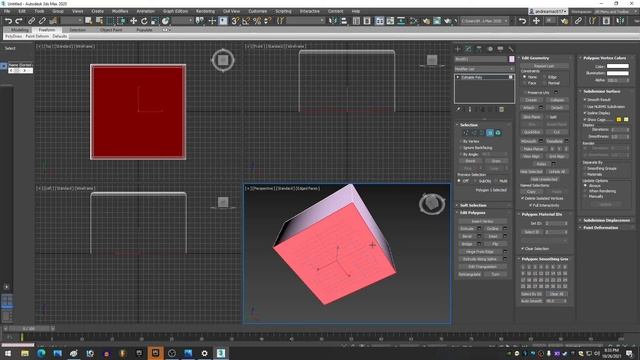Screen dimensions: 640x360
Task: Expand the Subdivision Displacement rollout
Action: [x=606, y=220]
